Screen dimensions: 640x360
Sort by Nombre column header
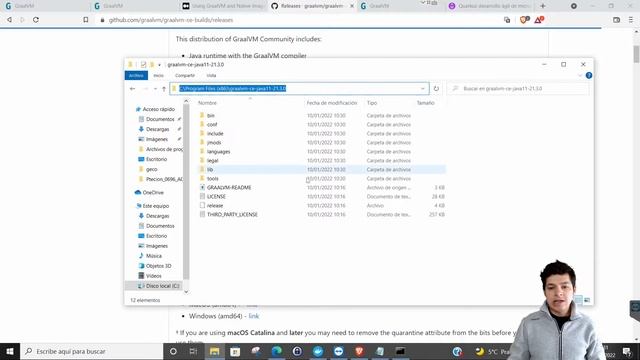pos(207,103)
